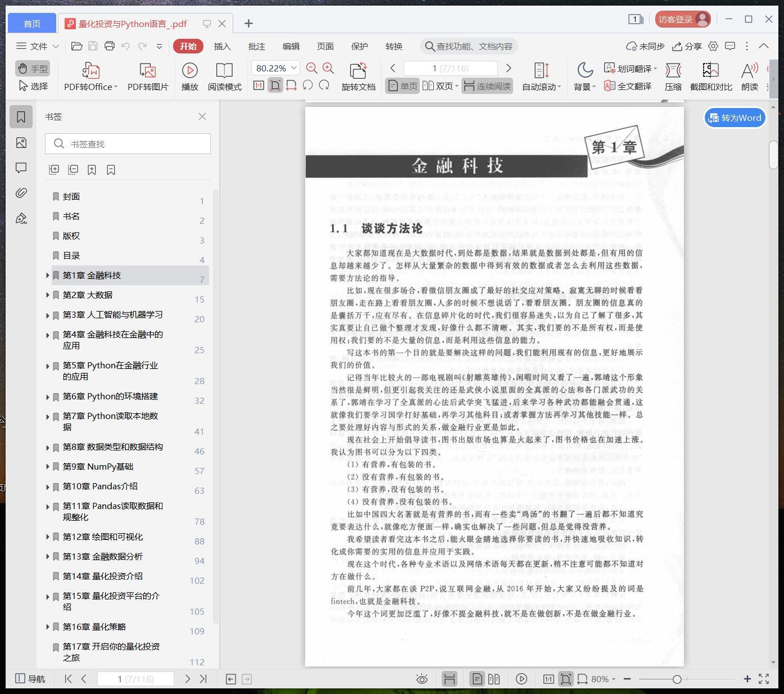This screenshot has width=784, height=694.
Task: Click the zoom plus button beside slider
Action: [747, 679]
